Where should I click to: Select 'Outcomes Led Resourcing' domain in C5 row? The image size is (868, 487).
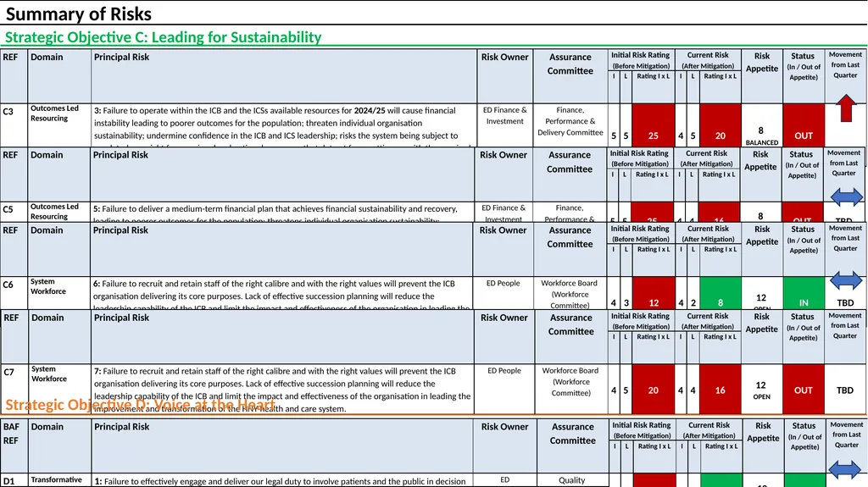pyautogui.click(x=54, y=212)
